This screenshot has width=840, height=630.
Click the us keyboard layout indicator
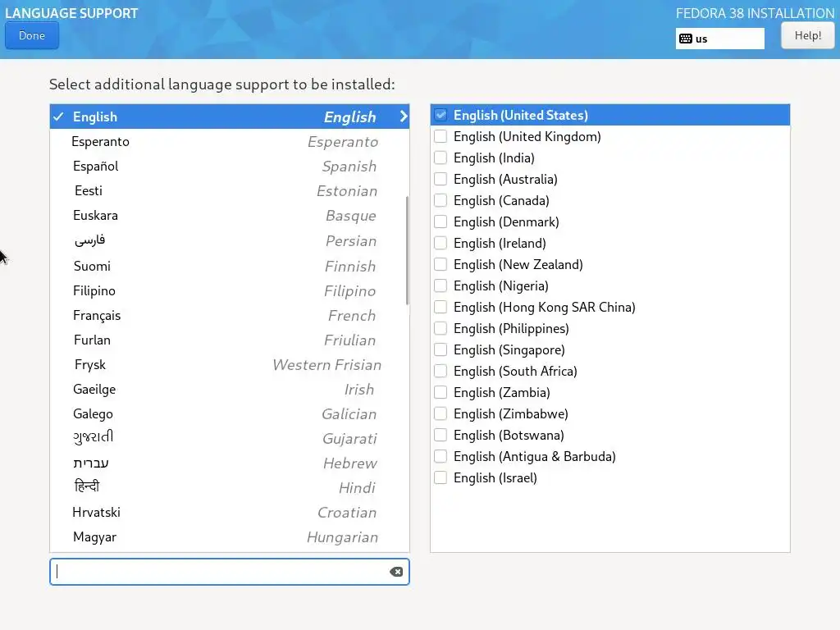coord(719,39)
